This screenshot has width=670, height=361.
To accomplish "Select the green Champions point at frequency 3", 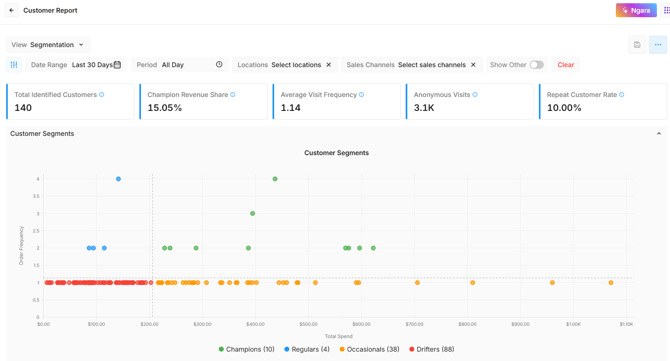I will pos(253,214).
